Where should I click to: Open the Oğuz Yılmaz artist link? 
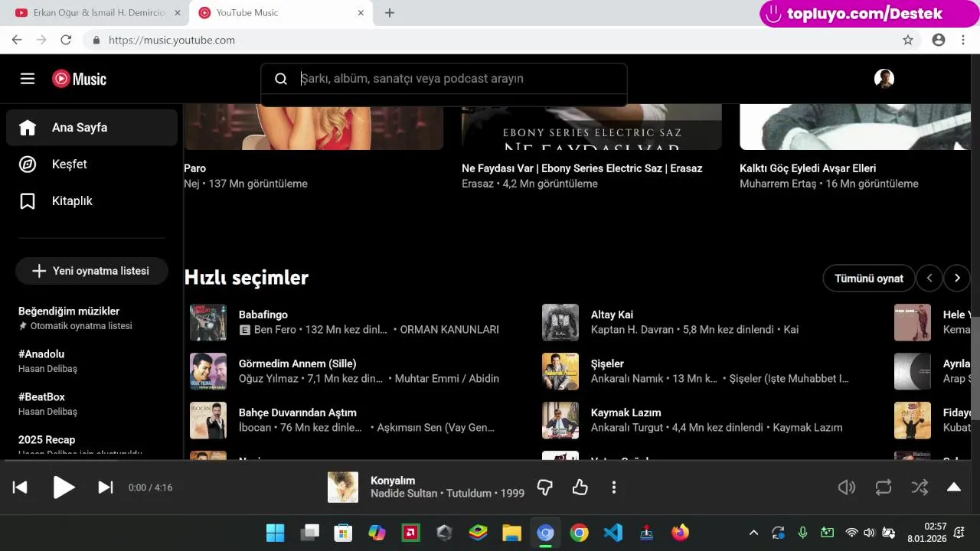coord(267,379)
